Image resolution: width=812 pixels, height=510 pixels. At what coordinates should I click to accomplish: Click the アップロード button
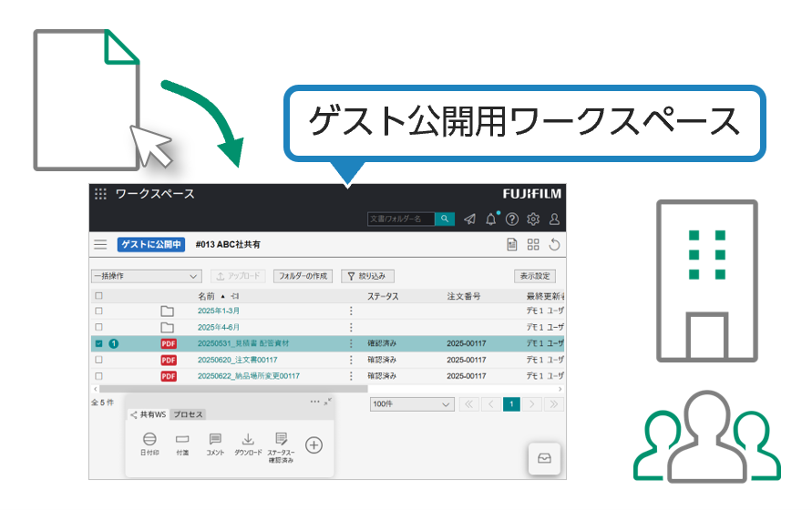pos(238,276)
